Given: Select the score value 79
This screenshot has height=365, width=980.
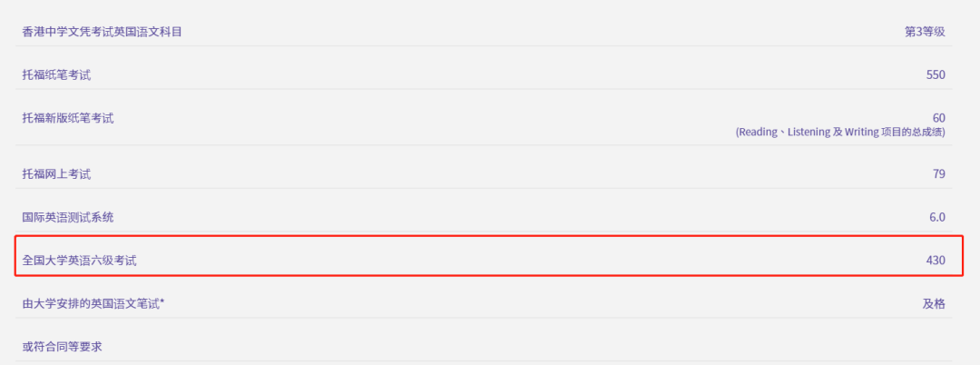Looking at the screenshot, I should (938, 173).
